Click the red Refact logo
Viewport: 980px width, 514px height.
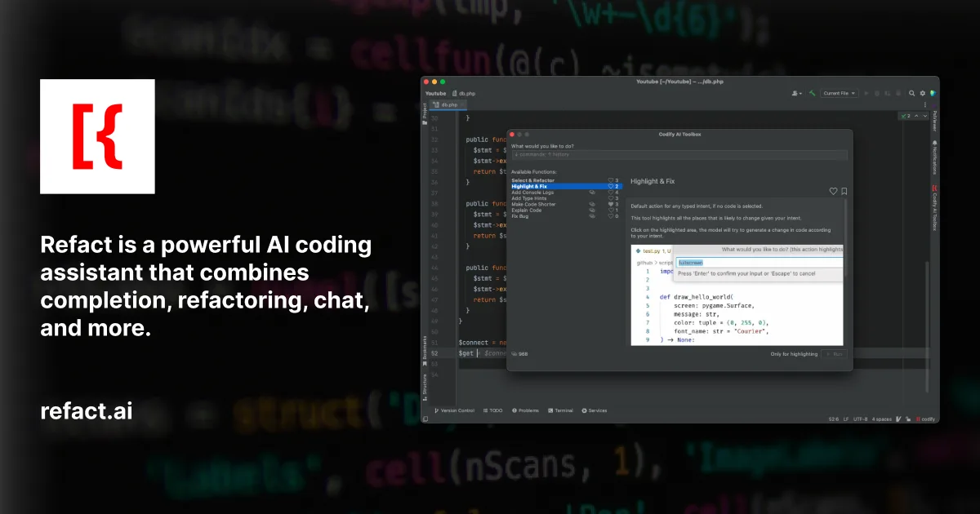[97, 136]
